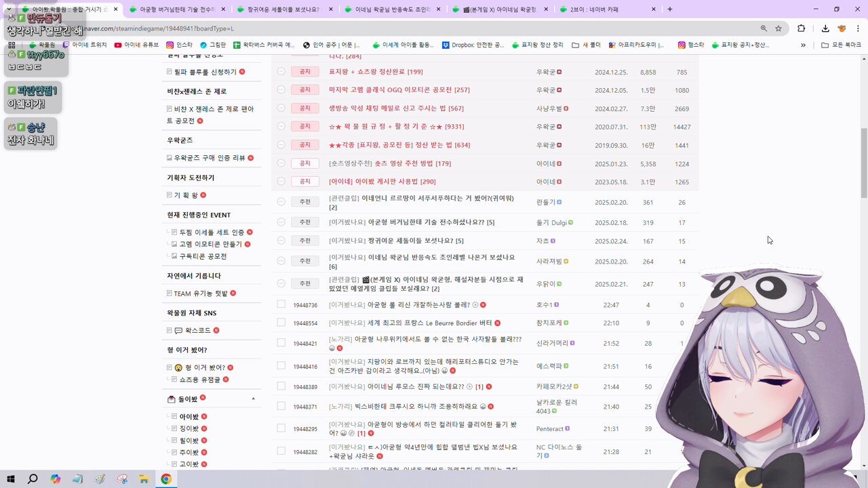Click the 공지 badge on the 2024.12.25. row
Image resolution: width=868 pixels, height=488 pixels.
305,72
